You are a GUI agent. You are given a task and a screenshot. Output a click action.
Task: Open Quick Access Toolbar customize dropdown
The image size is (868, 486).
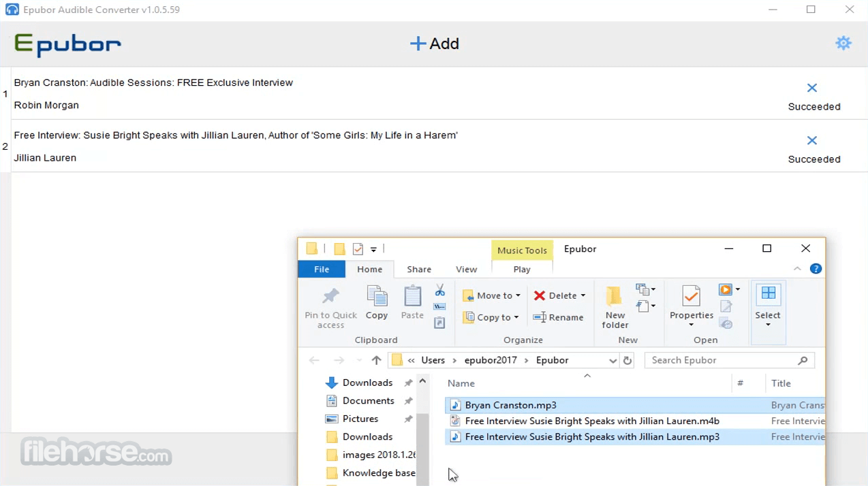click(373, 250)
